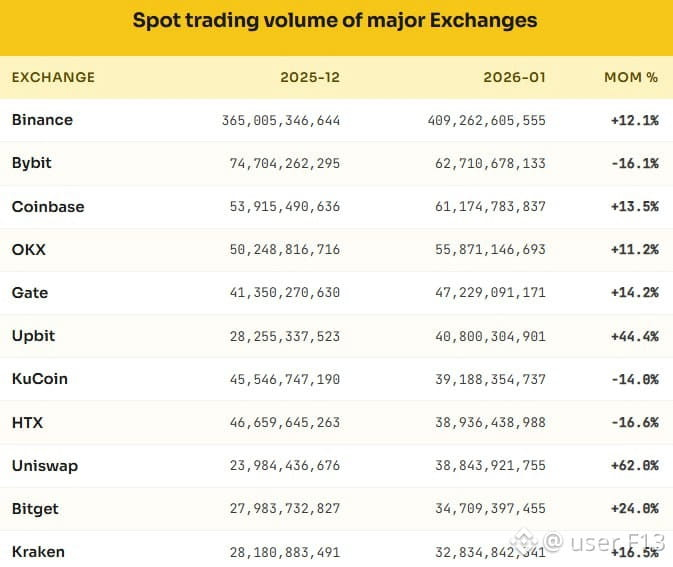The height and width of the screenshot is (567, 673).
Task: Click the HTX -16.6% change value
Action: [x=635, y=422]
